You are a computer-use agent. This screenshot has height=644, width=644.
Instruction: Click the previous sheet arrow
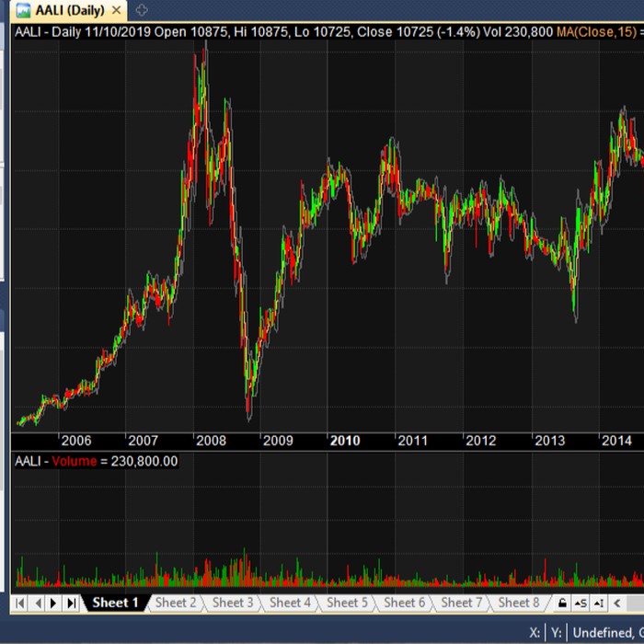[38, 604]
